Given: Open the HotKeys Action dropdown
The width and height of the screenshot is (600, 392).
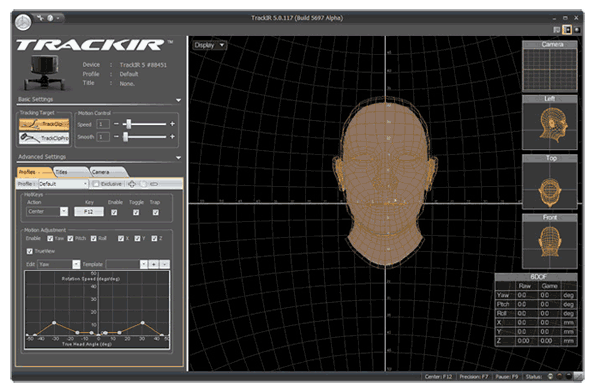Looking at the screenshot, I should point(47,211).
